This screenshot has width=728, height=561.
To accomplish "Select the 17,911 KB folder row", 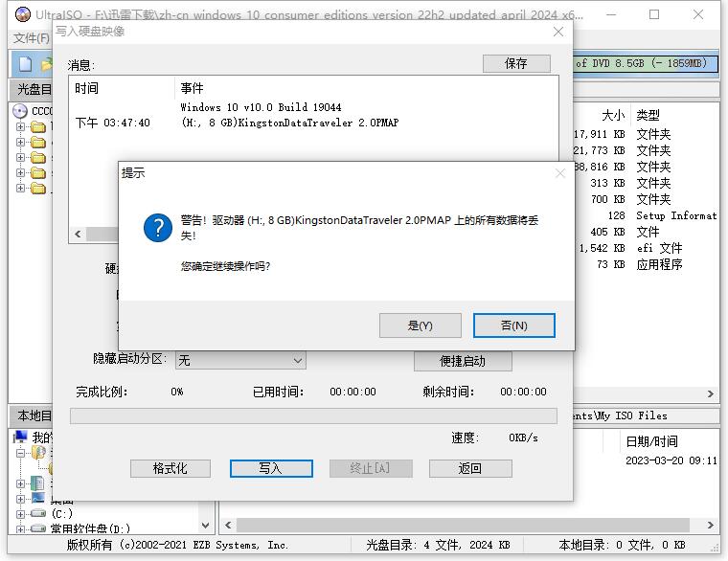I will click(646, 135).
